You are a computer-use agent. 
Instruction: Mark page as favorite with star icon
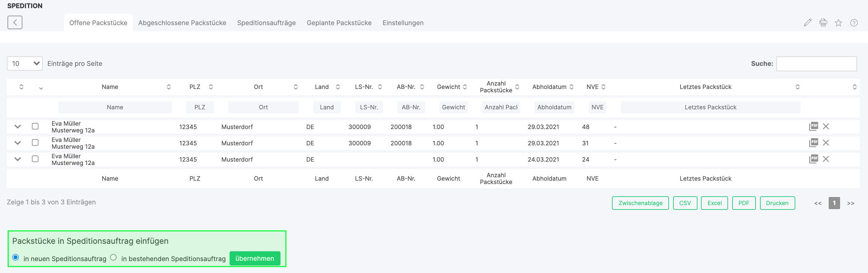838,23
